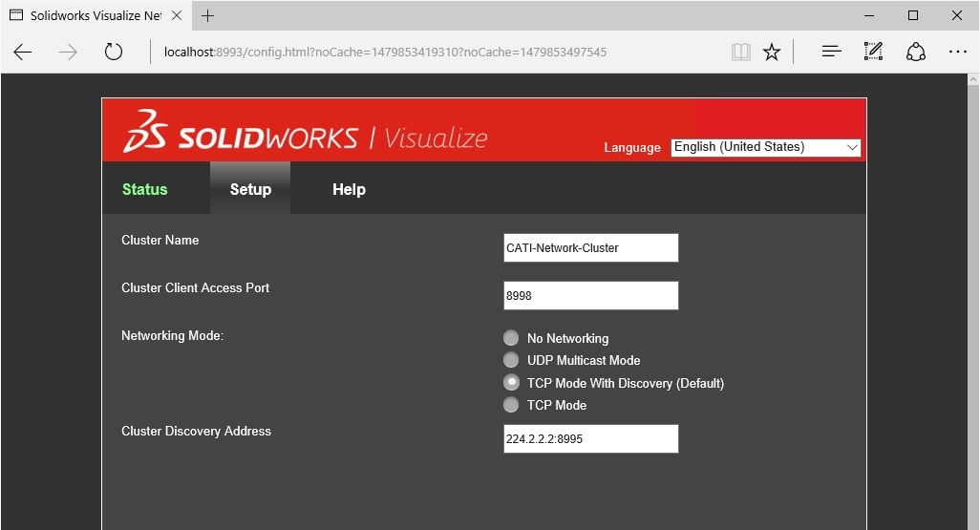The image size is (980, 530).
Task: Expand the Language dropdown
Action: pos(766,147)
